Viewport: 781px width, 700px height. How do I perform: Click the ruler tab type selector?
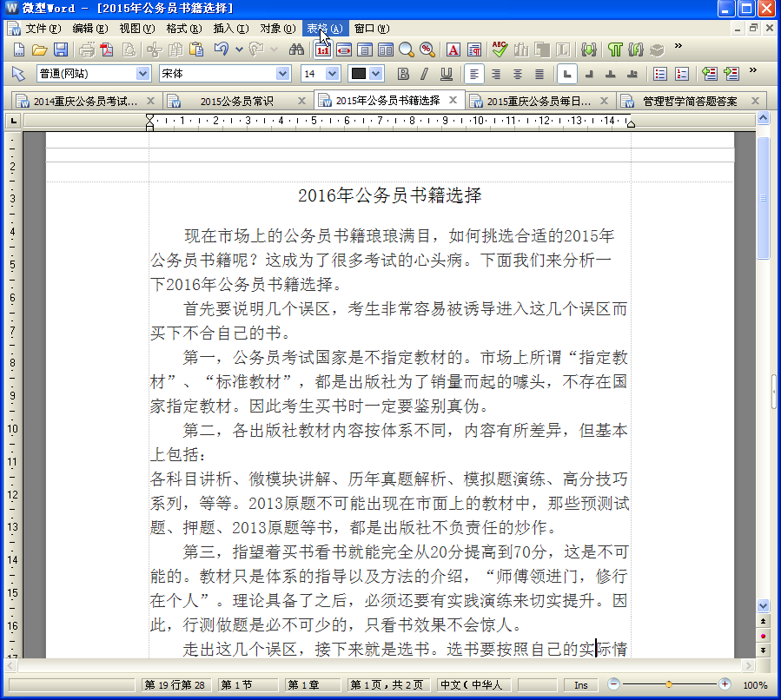click(x=13, y=121)
